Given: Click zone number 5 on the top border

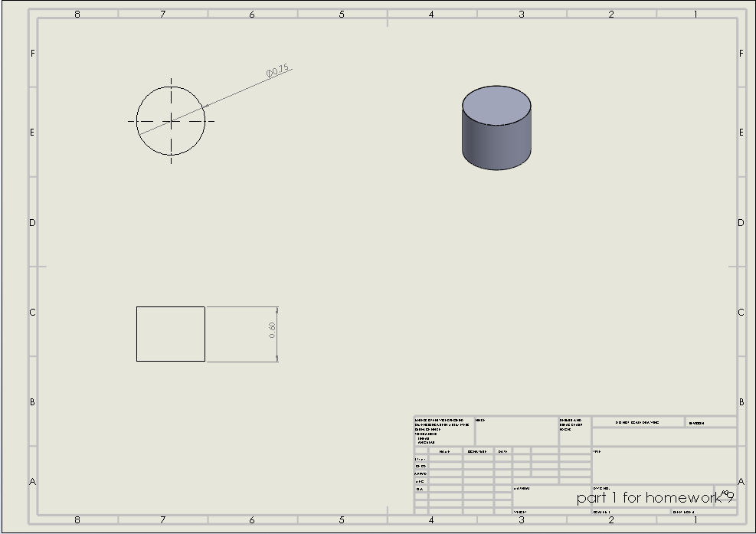Looking at the screenshot, I should pos(342,14).
